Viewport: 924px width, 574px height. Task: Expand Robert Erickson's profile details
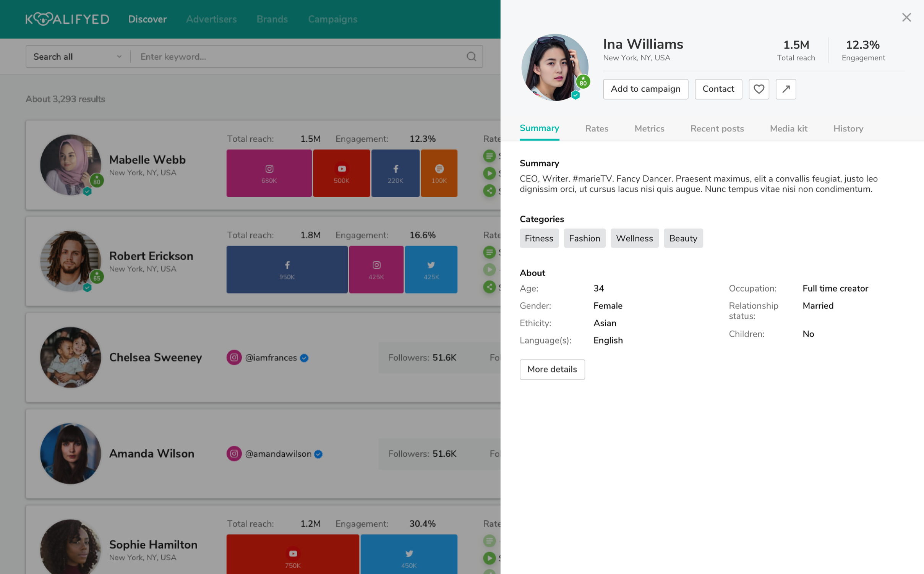pyautogui.click(x=151, y=255)
